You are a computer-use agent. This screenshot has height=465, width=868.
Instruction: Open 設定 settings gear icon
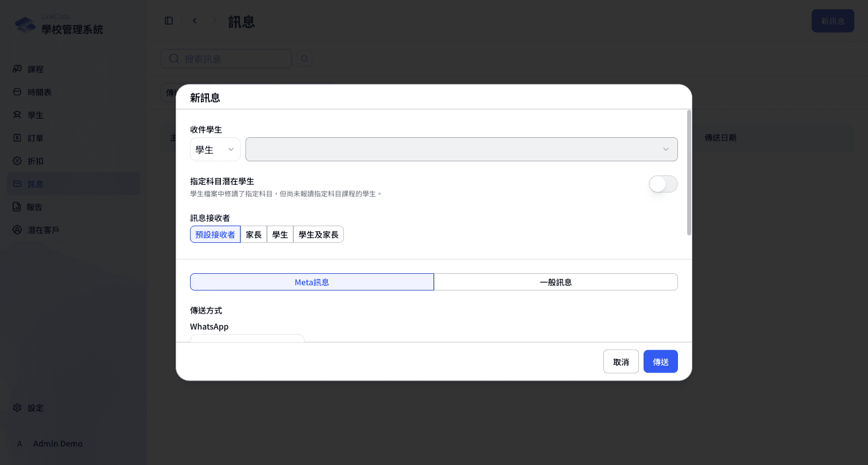click(x=17, y=408)
